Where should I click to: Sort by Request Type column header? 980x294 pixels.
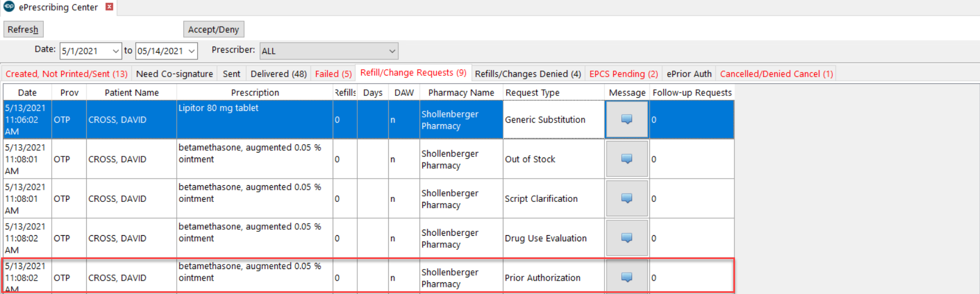553,93
